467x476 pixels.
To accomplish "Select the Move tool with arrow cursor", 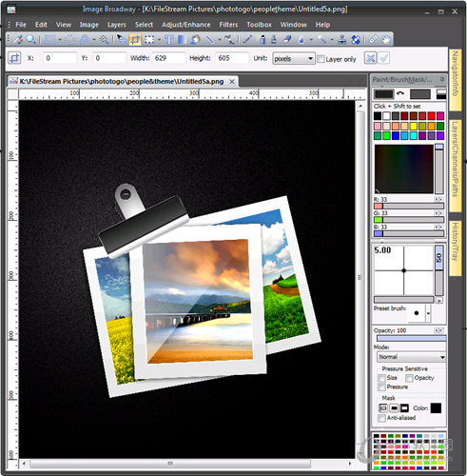I will [x=121, y=40].
